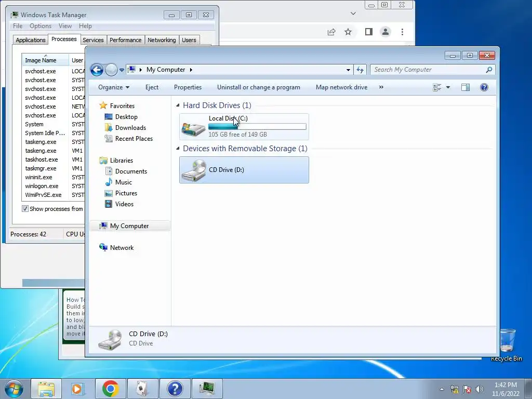The image size is (532, 399).
Task: Click the volume speaker tray icon
Action: 480,389
